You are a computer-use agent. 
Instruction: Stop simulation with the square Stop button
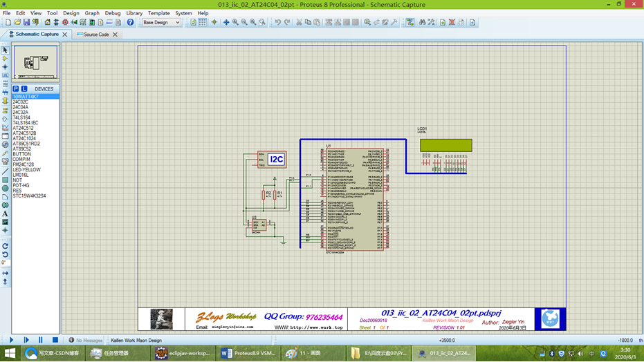[55, 340]
